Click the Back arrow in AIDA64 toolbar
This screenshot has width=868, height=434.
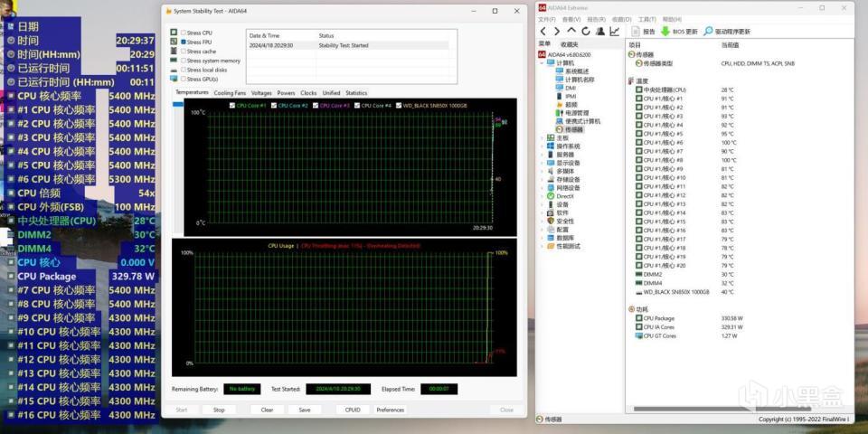tap(543, 32)
